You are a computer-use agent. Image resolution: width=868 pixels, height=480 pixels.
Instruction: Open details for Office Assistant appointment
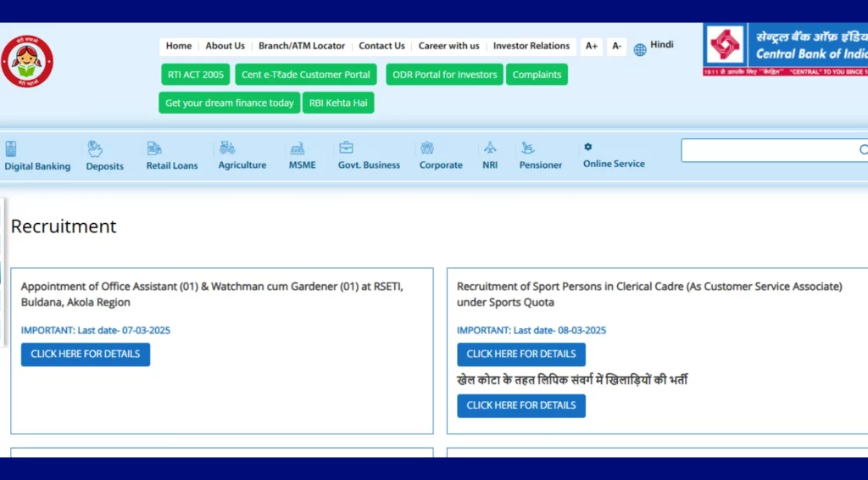[x=86, y=354]
